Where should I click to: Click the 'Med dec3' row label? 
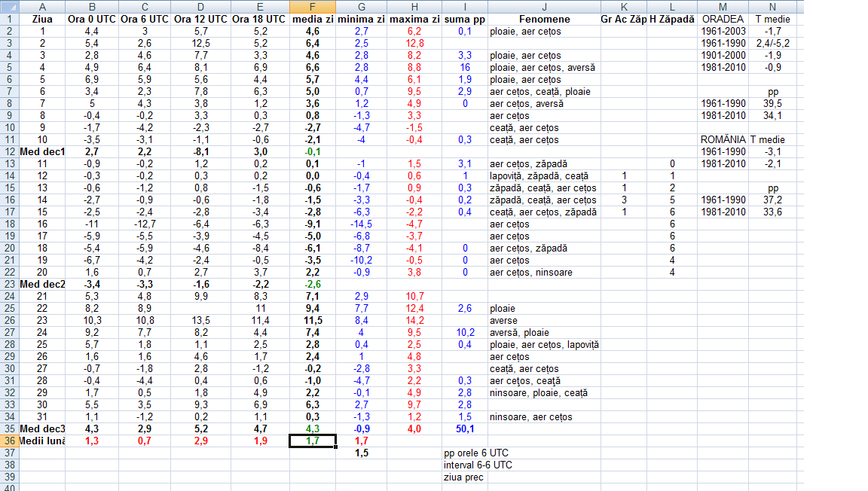tap(42, 429)
